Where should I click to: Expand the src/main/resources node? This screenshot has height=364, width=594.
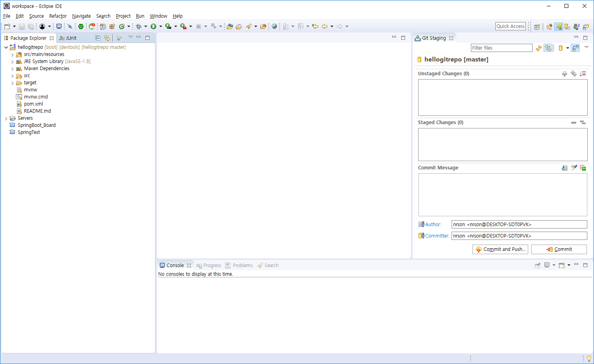click(12, 55)
